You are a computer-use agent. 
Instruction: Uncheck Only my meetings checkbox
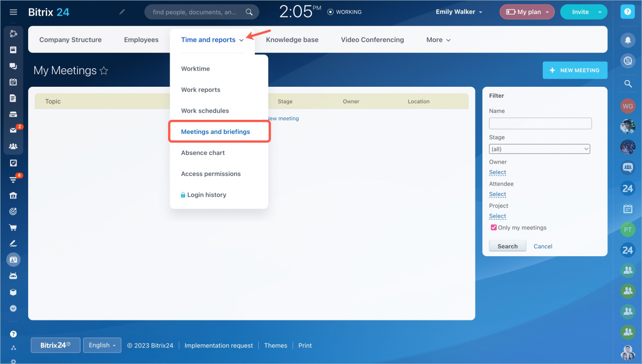pyautogui.click(x=494, y=228)
